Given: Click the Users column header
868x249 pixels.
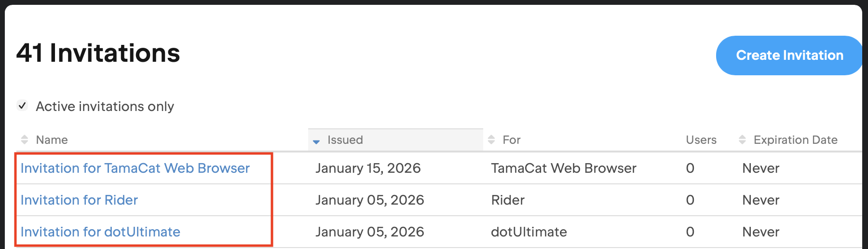Looking at the screenshot, I should (701, 140).
